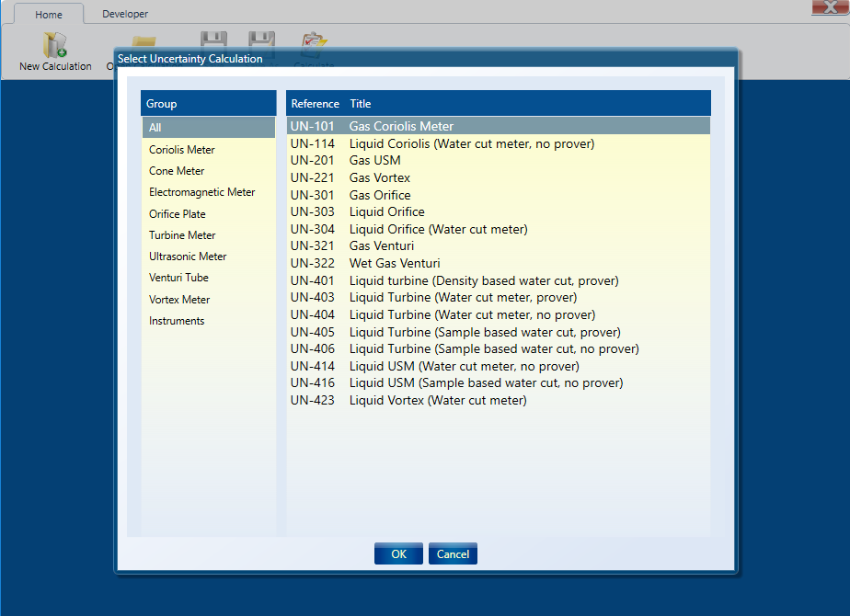Pick the Orifice Plate group

pyautogui.click(x=209, y=214)
